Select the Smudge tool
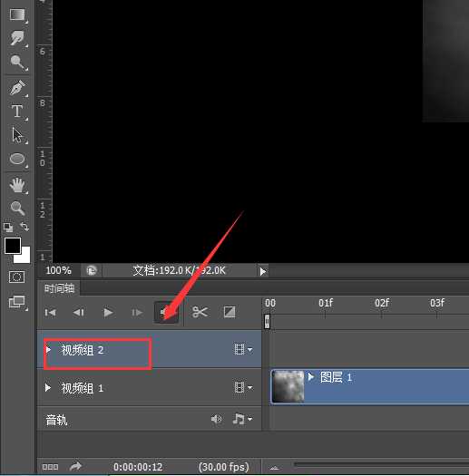 click(x=17, y=38)
